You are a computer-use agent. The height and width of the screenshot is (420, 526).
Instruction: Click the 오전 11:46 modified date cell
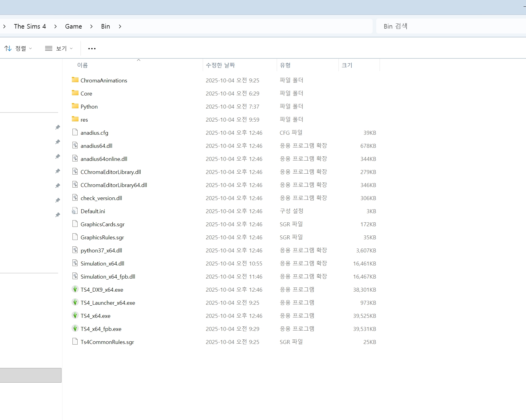coord(234,276)
